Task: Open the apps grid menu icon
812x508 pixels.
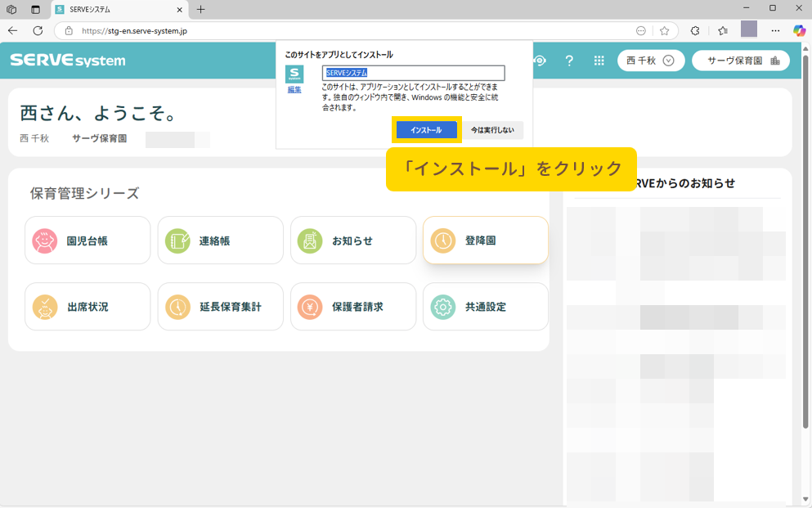Action: pyautogui.click(x=599, y=61)
